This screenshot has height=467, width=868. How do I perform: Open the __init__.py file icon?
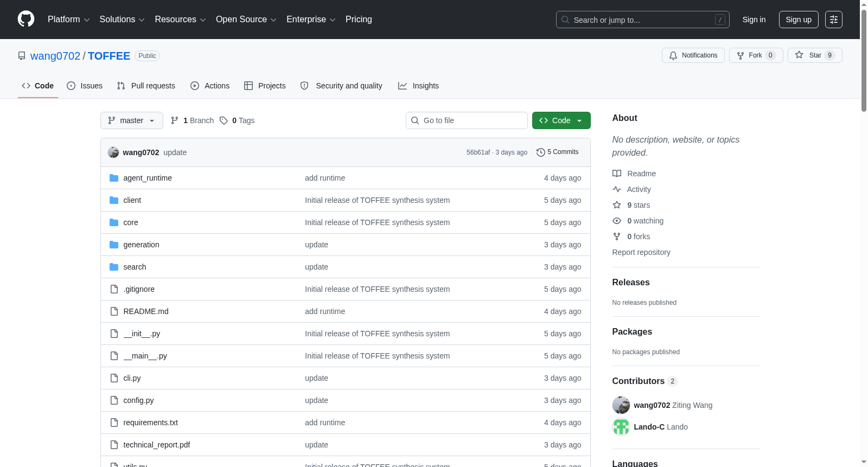coord(114,334)
